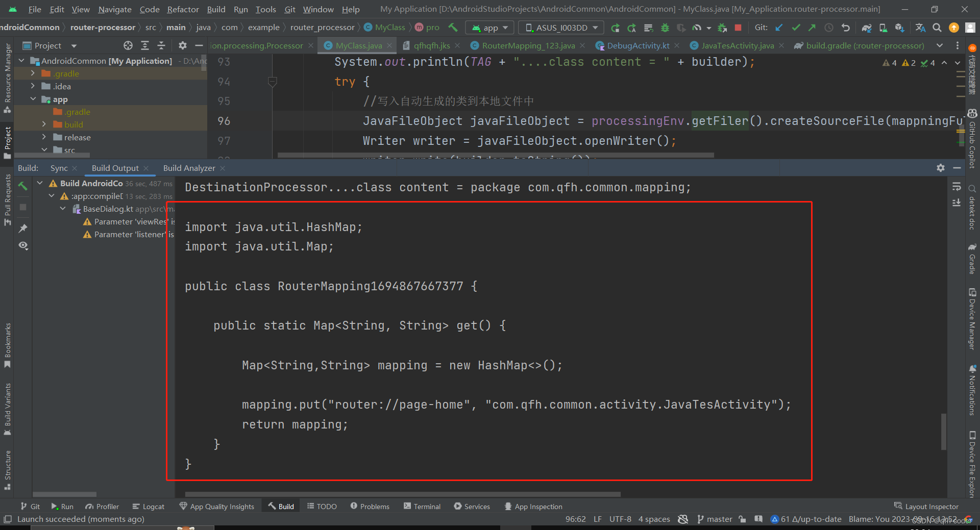The height and width of the screenshot is (530, 980).
Task: Open the Refactor menu
Action: [x=183, y=9]
